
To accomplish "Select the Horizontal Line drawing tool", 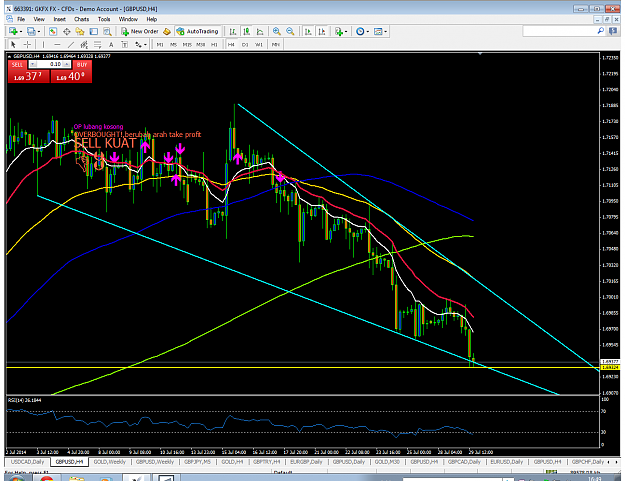I will (57, 45).
